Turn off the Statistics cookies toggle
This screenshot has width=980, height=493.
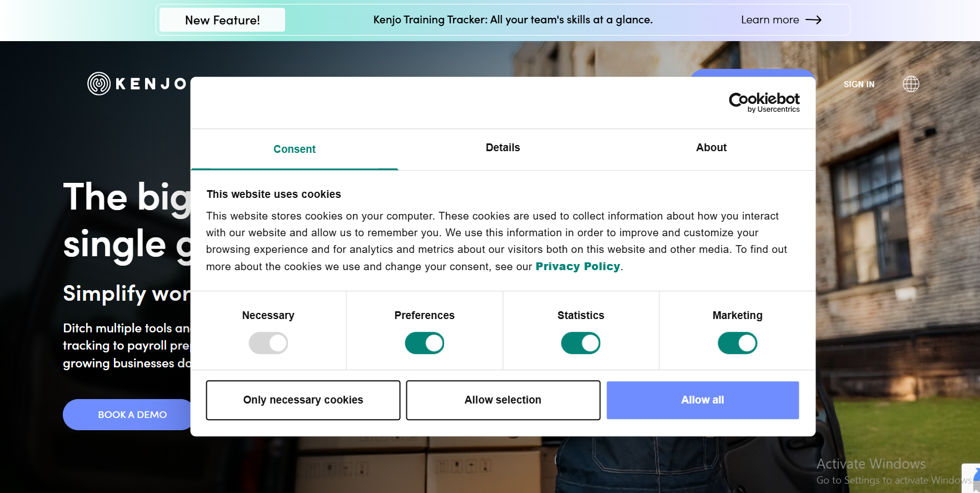pos(580,343)
